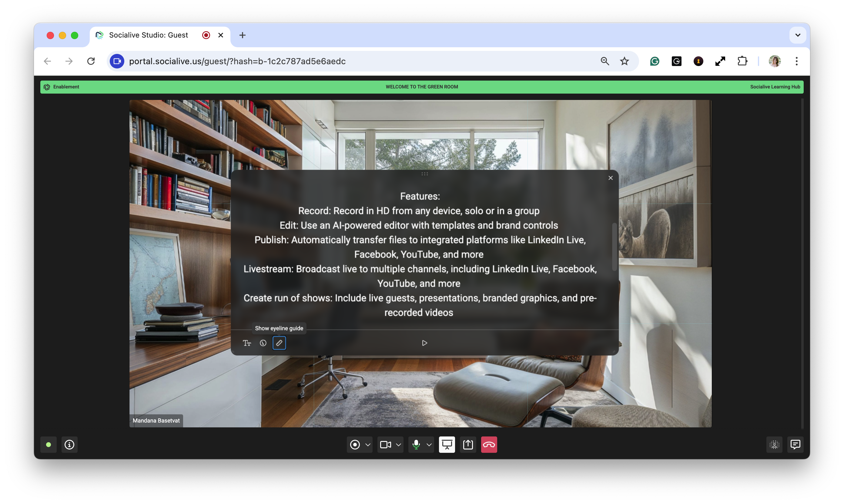Open the chat panel icon
The height and width of the screenshot is (504, 844).
pos(795,445)
